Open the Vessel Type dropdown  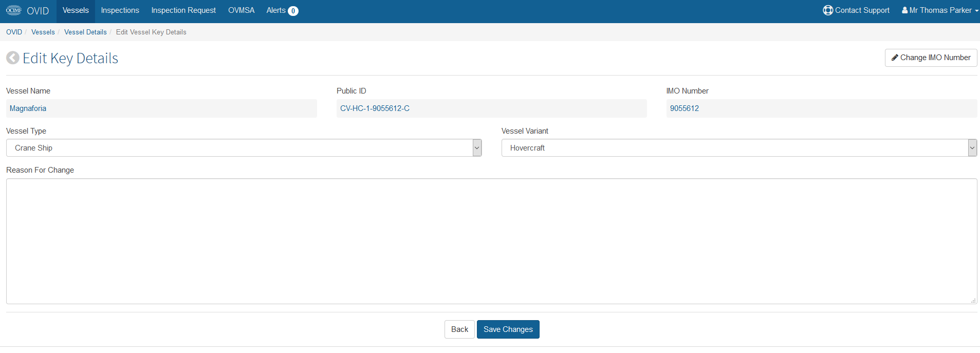tap(244, 148)
